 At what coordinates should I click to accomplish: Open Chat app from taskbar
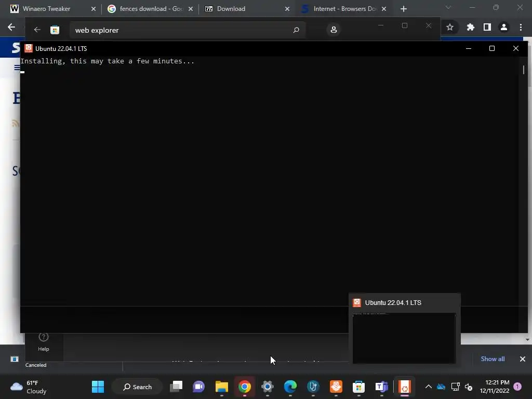(199, 387)
